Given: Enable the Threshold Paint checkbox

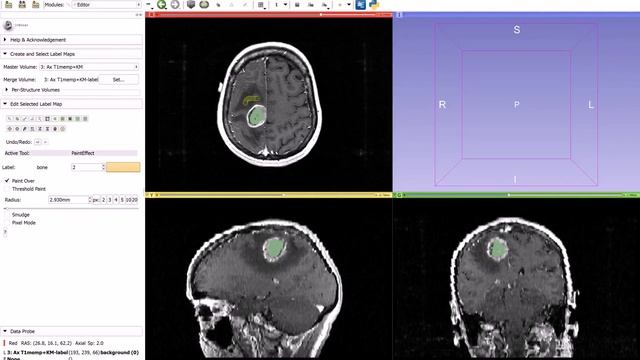Looking at the screenshot, I should pyautogui.click(x=7, y=189).
